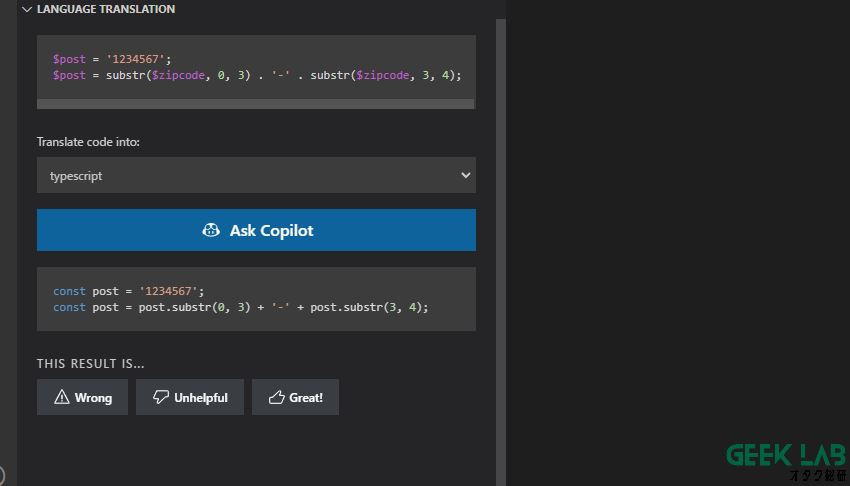The image size is (850, 486).
Task: Open the typescript language dropdown
Action: (256, 175)
